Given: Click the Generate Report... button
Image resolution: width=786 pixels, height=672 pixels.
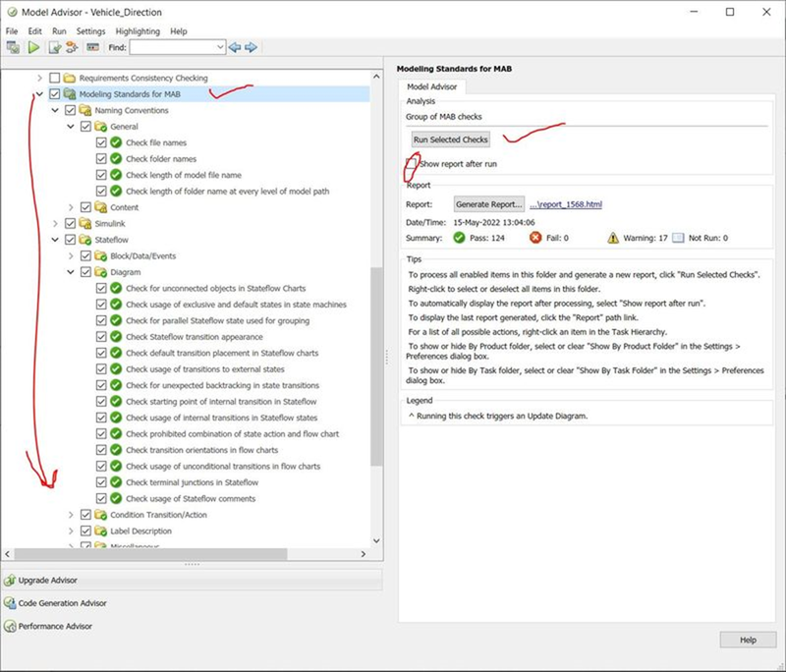Looking at the screenshot, I should (489, 204).
